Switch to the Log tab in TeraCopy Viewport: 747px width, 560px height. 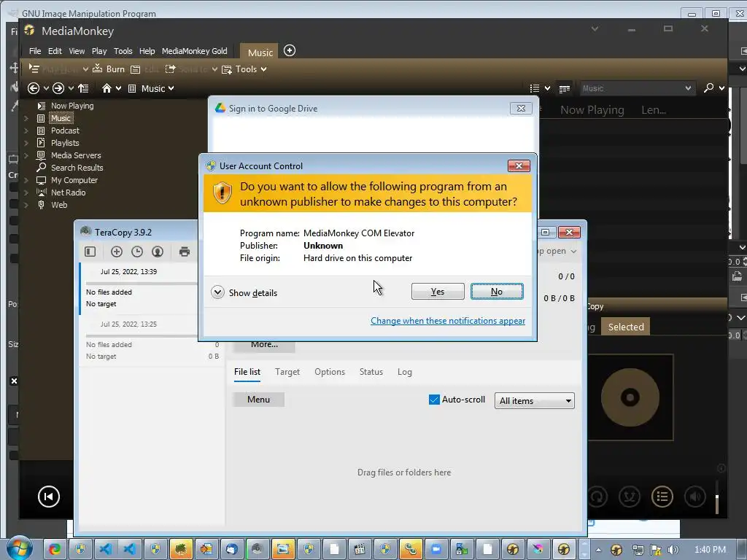click(x=404, y=372)
